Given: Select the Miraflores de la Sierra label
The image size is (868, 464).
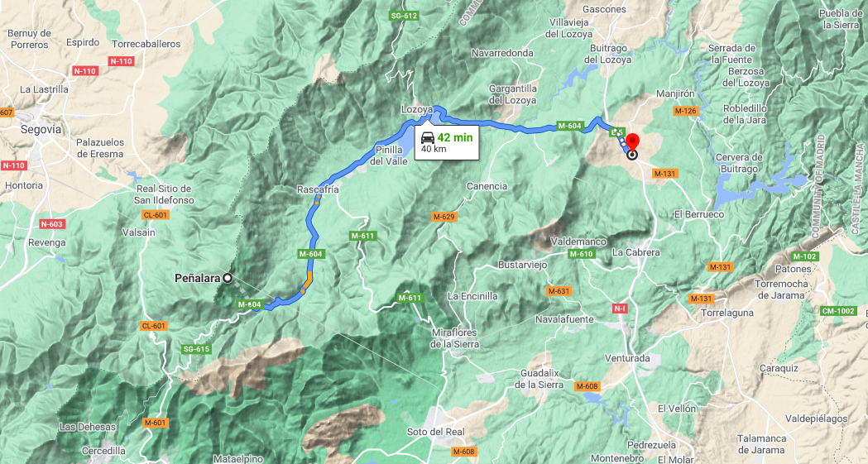Looking at the screenshot, I should pos(454,338).
